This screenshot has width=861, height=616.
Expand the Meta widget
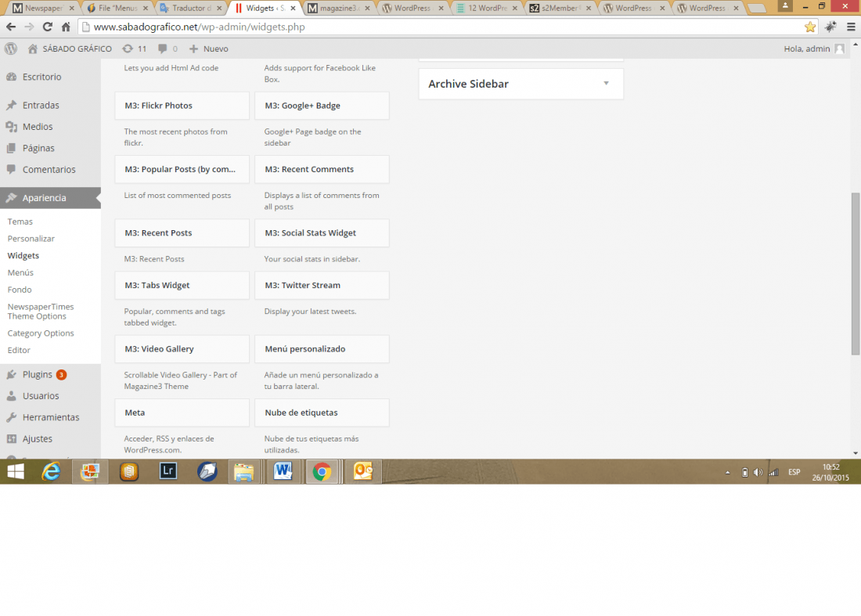(182, 412)
